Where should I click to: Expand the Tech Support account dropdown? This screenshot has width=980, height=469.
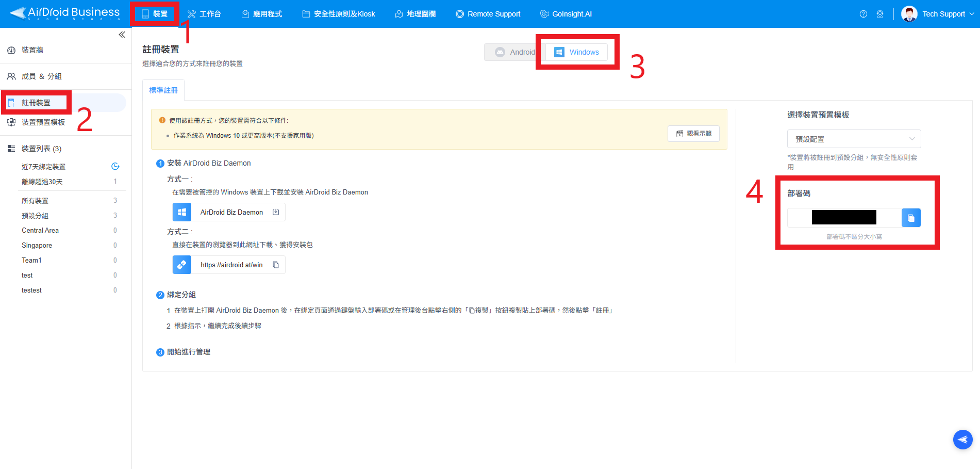972,14
